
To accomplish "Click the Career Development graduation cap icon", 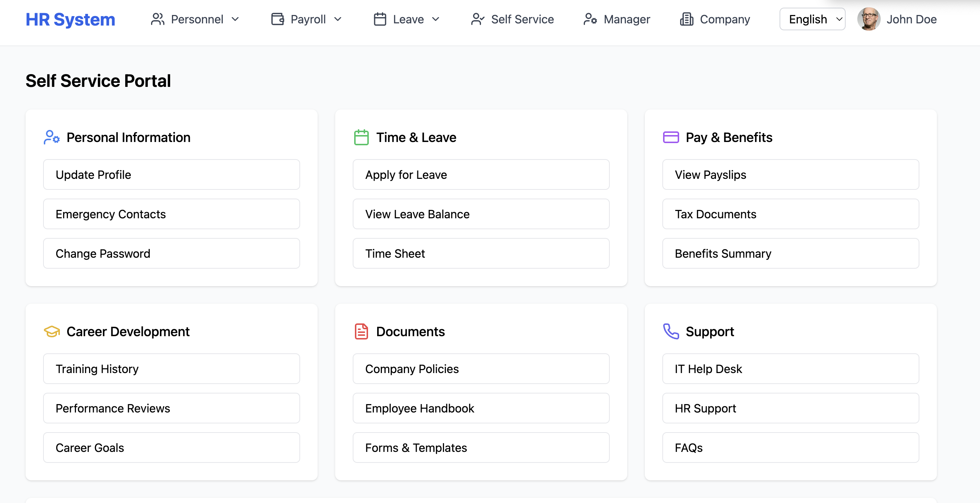I will tap(52, 331).
